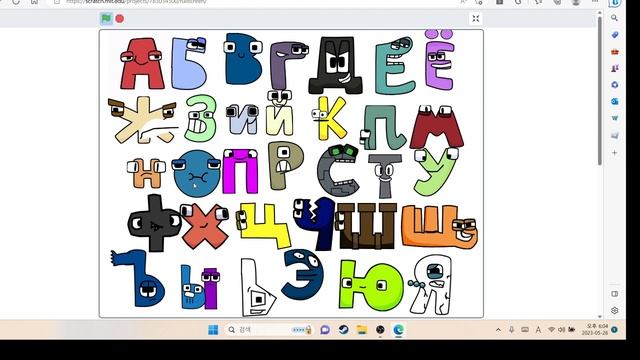Click the light blue letter Б character
This screenshot has width=640, height=360.
pyautogui.click(x=188, y=63)
